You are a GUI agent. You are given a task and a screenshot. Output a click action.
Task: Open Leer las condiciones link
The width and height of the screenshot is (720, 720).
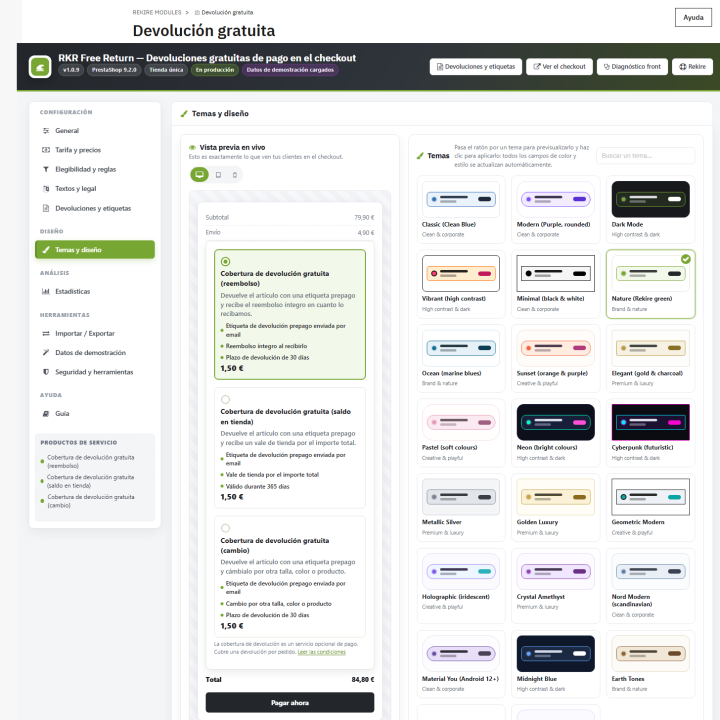coord(321,652)
